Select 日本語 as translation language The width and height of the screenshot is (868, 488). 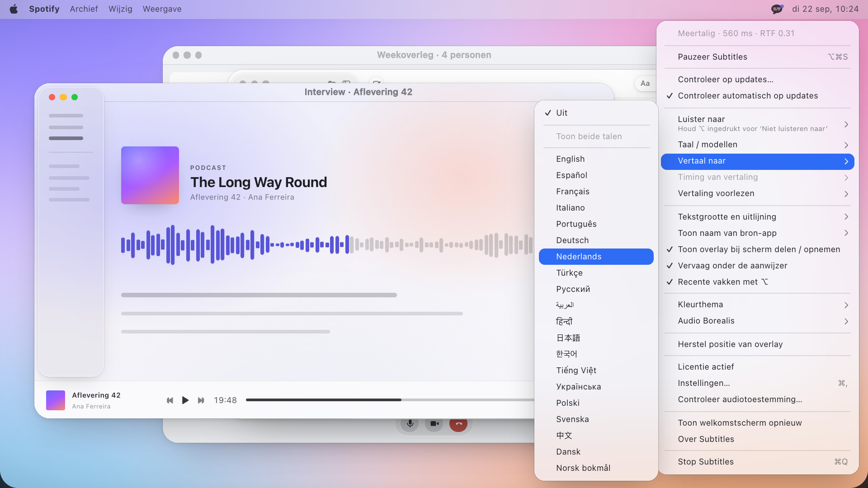point(596,338)
